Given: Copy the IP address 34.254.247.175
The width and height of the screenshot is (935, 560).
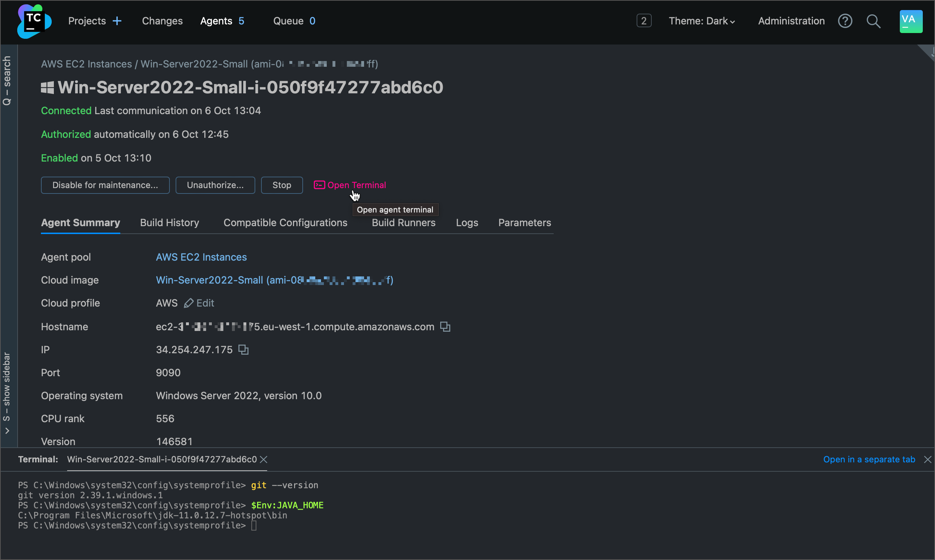Looking at the screenshot, I should point(243,349).
